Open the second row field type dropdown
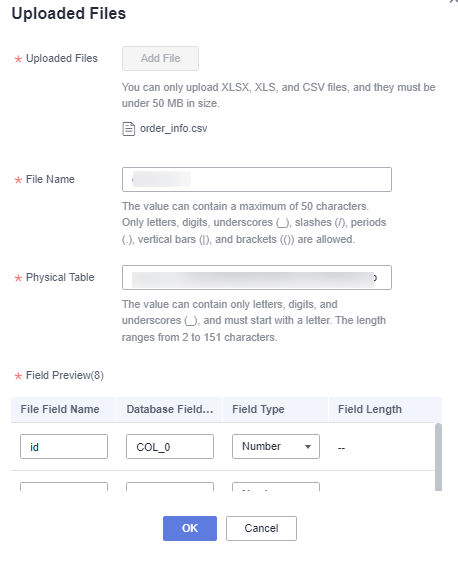 coord(276,487)
